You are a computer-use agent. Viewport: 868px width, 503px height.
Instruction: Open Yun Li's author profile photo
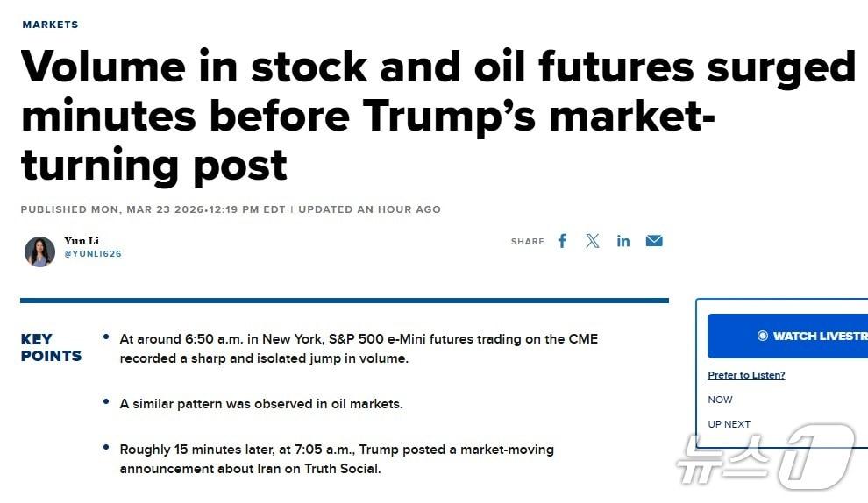(39, 251)
